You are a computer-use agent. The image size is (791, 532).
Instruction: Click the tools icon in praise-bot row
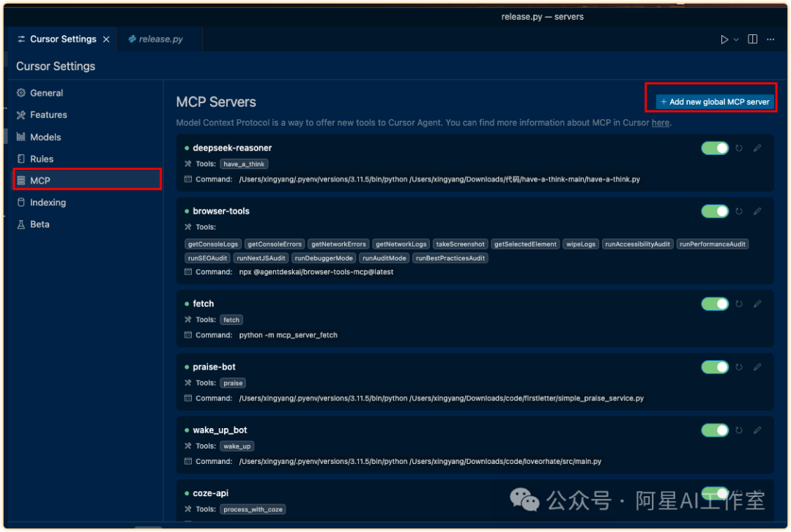click(188, 383)
